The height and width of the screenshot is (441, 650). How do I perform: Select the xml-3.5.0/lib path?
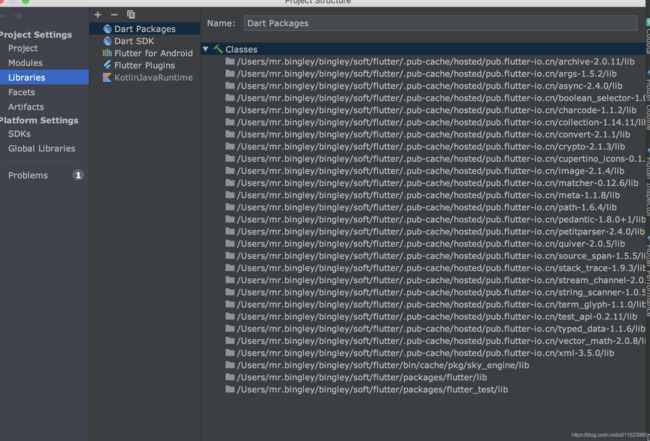[x=425, y=353]
